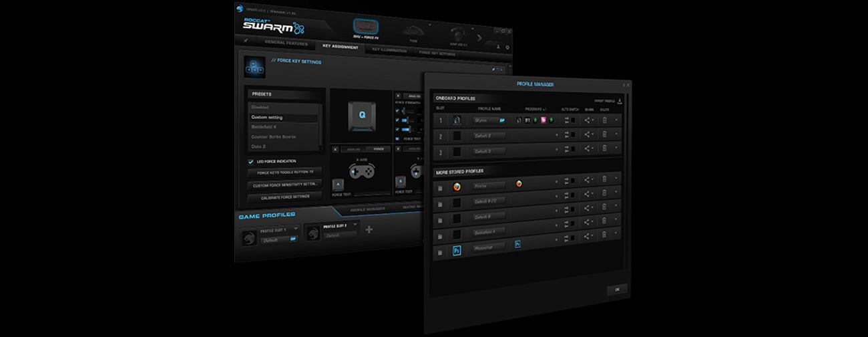This screenshot has width=868, height=337.
Task: Share the Skyrim profile
Action: pos(587,120)
